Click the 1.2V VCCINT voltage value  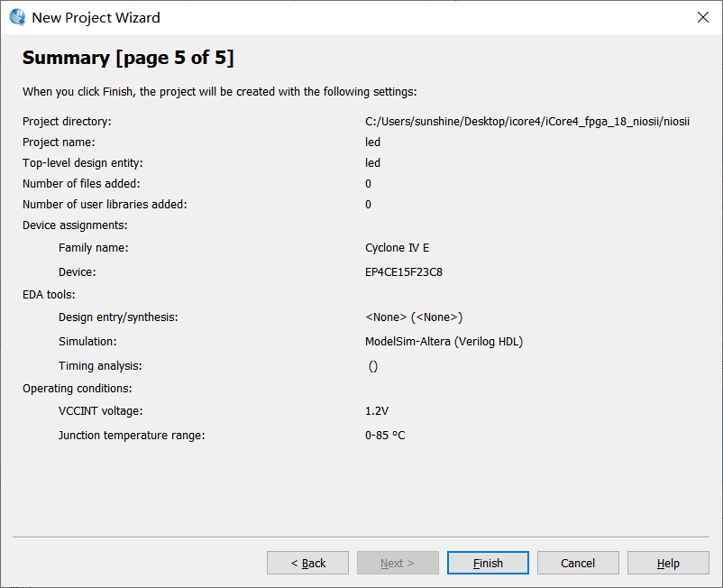pyautogui.click(x=377, y=411)
